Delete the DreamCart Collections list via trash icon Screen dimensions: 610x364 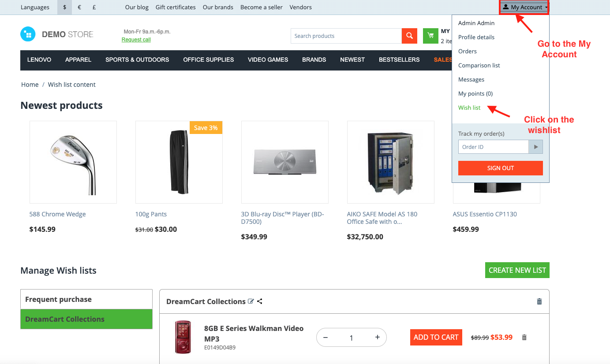(539, 301)
